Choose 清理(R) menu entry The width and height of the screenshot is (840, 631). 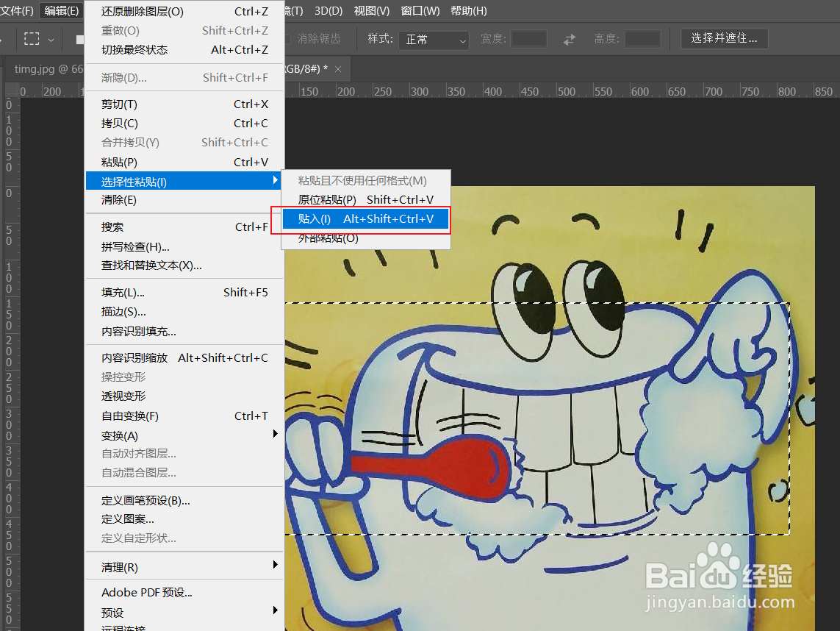tap(184, 567)
